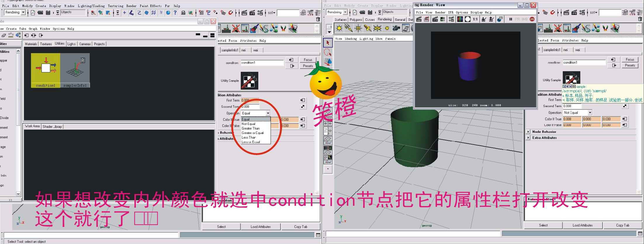Image resolution: width=644 pixels, height=244 pixels.
Task: Click directional light icon on Rendering shelf
Action: point(348,28)
